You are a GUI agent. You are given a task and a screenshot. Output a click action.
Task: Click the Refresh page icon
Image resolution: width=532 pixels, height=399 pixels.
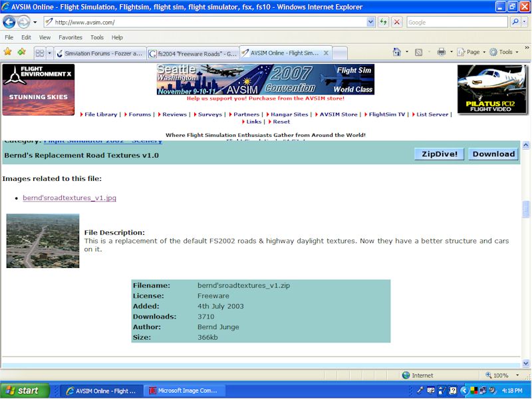[x=384, y=22]
